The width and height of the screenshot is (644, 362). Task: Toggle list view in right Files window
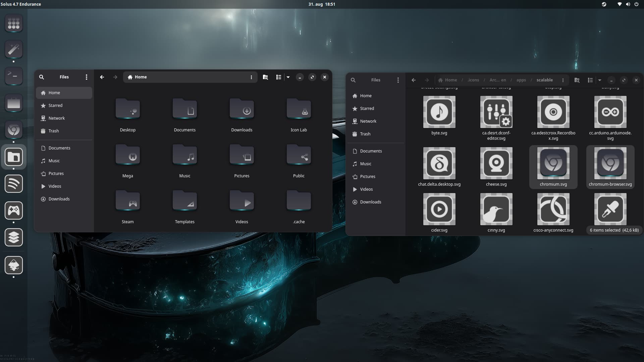pyautogui.click(x=590, y=80)
